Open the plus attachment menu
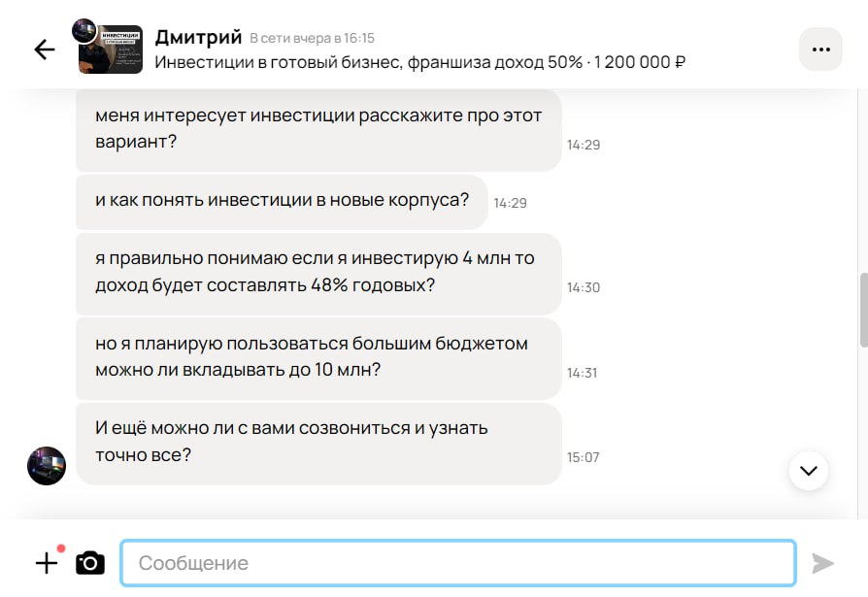The image size is (868, 597). (47, 563)
